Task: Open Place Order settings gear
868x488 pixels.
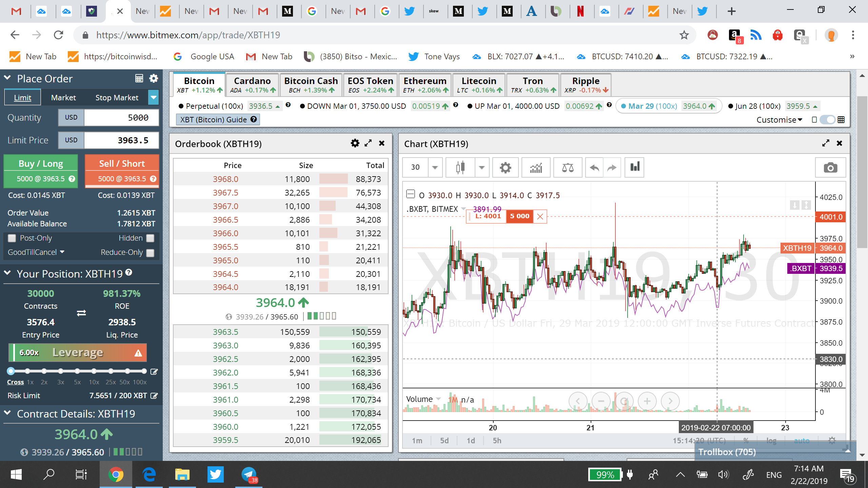Action: tap(154, 79)
